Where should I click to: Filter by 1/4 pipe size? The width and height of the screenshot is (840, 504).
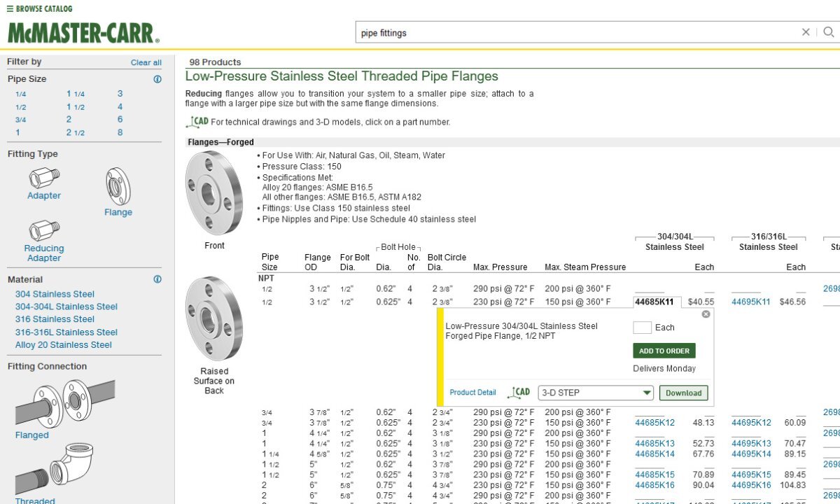click(21, 94)
